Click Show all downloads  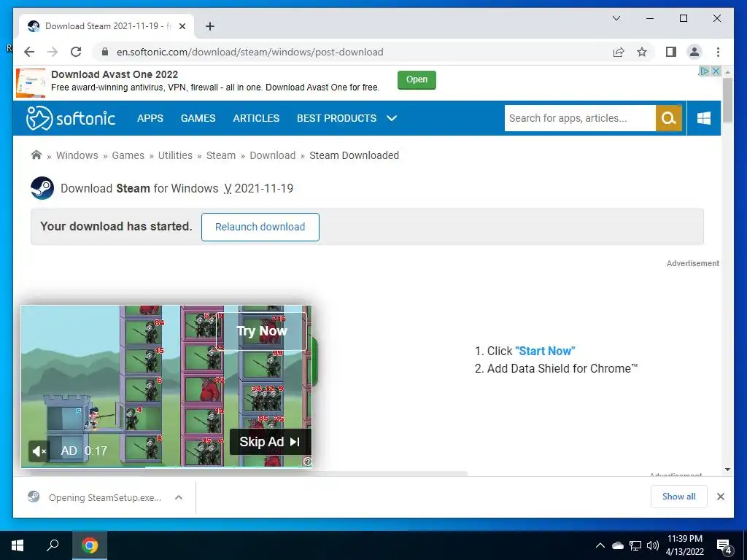(x=679, y=497)
